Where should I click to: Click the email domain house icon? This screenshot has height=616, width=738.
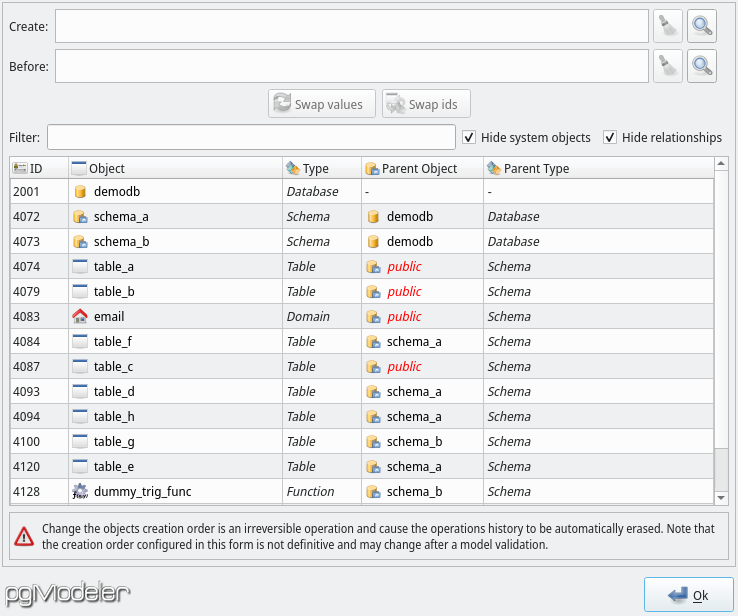80,316
